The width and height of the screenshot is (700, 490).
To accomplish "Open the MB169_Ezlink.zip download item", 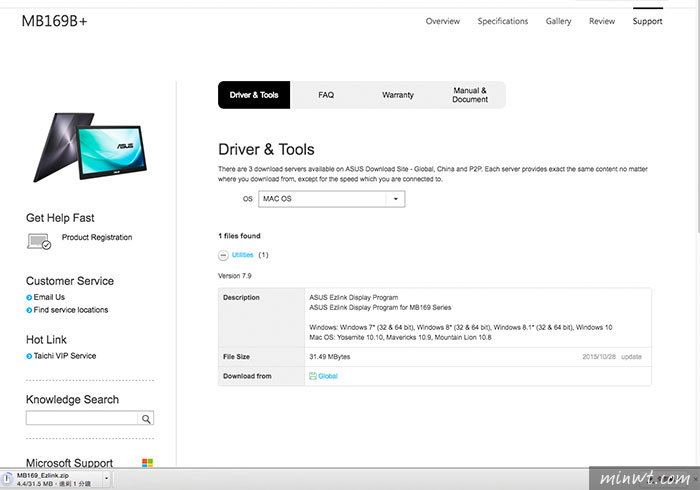I will pyautogui.click(x=54, y=479).
